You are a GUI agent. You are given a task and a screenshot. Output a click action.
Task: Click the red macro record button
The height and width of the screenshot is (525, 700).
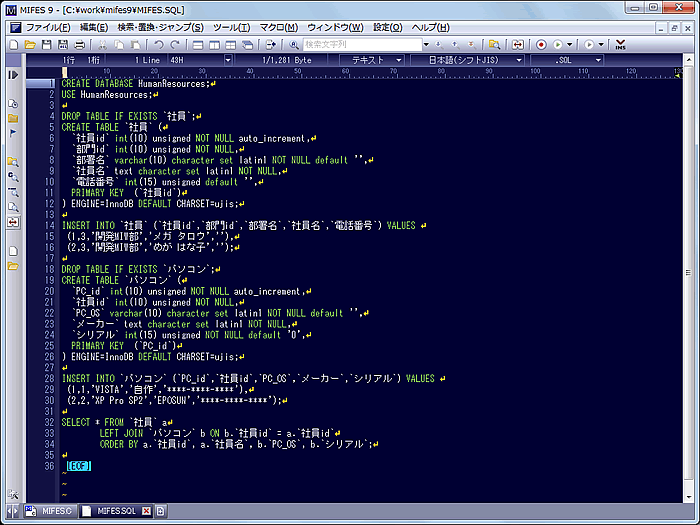tap(541, 45)
